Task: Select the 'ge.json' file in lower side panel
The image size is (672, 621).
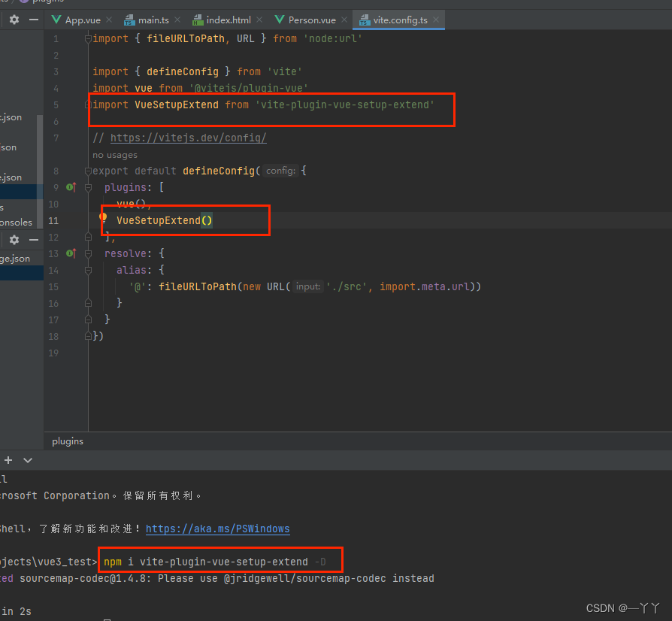Action: tap(15, 259)
